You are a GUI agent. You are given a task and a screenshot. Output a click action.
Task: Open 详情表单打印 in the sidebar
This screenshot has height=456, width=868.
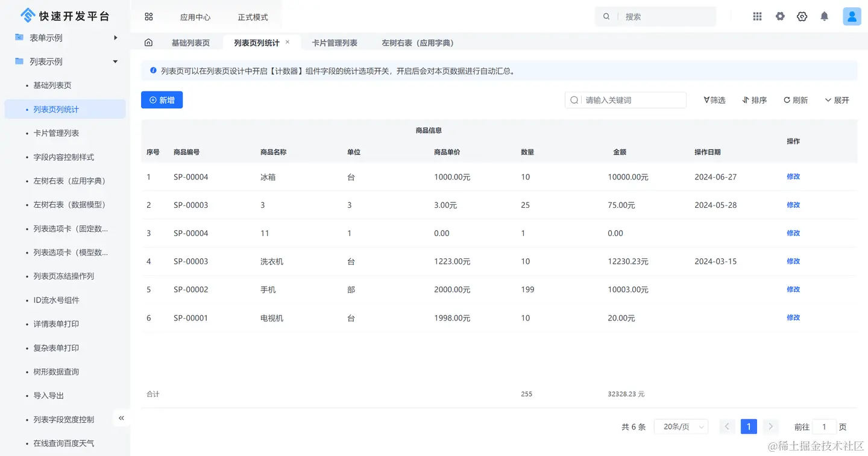(x=56, y=324)
